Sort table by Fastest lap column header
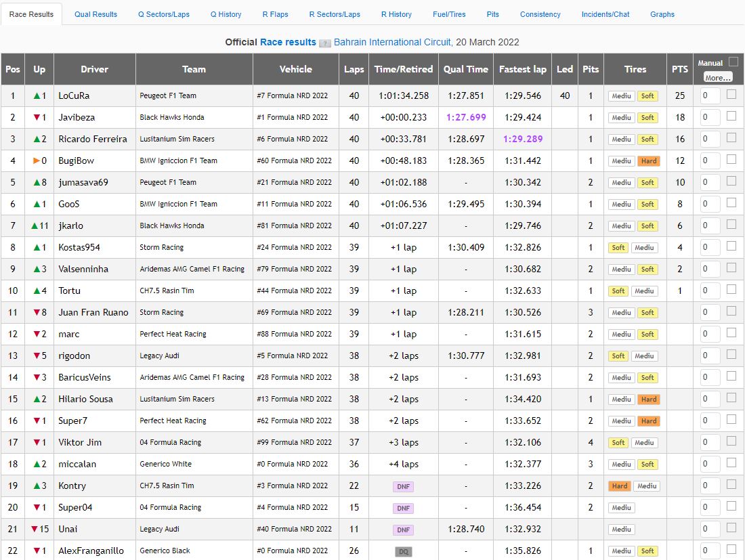745x560 pixels. [523, 69]
